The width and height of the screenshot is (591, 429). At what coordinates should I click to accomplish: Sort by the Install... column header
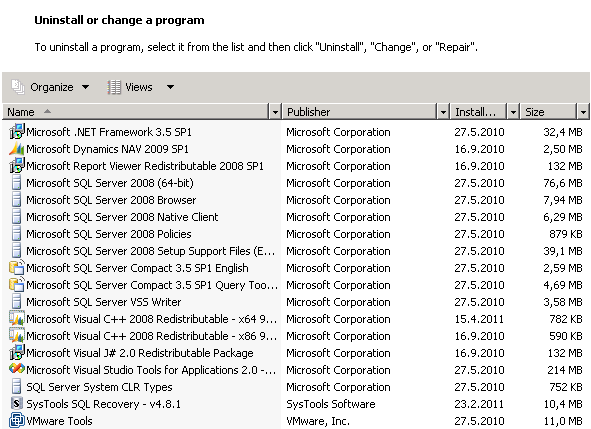click(479, 112)
